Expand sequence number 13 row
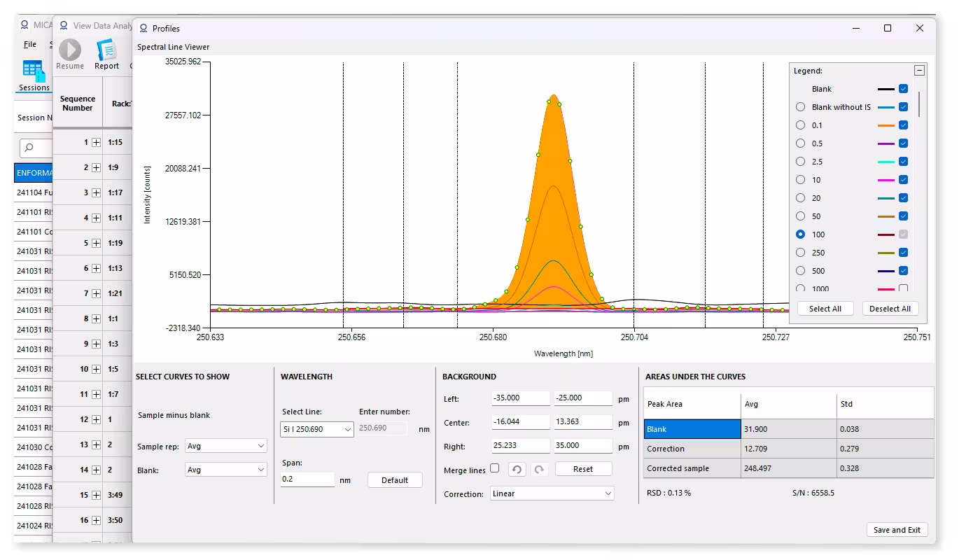Image resolution: width=980 pixels, height=560 pixels. coord(97,444)
